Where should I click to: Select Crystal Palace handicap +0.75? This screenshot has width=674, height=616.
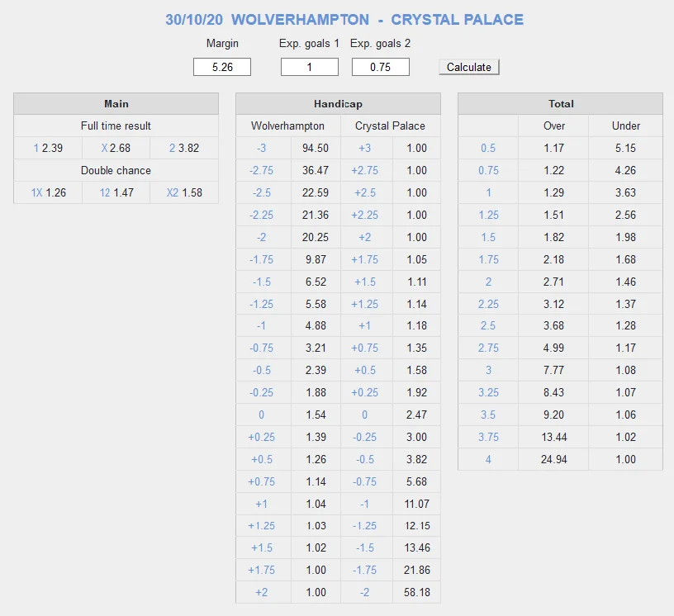click(x=366, y=348)
